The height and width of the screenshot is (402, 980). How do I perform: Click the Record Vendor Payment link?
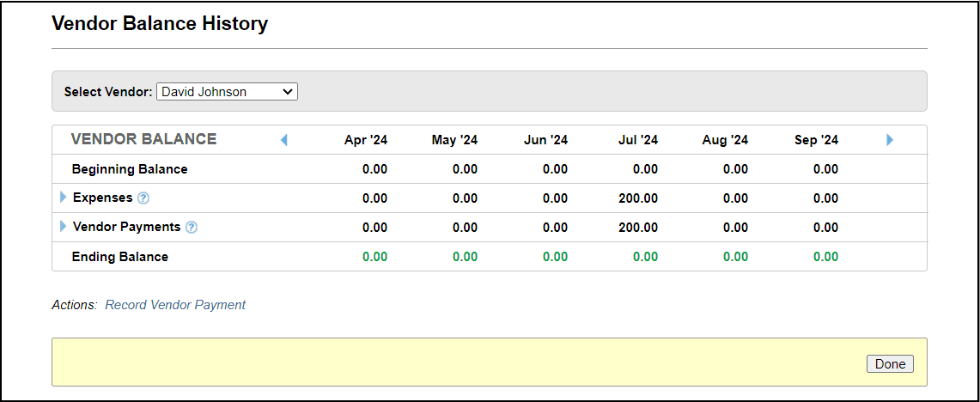click(x=175, y=305)
